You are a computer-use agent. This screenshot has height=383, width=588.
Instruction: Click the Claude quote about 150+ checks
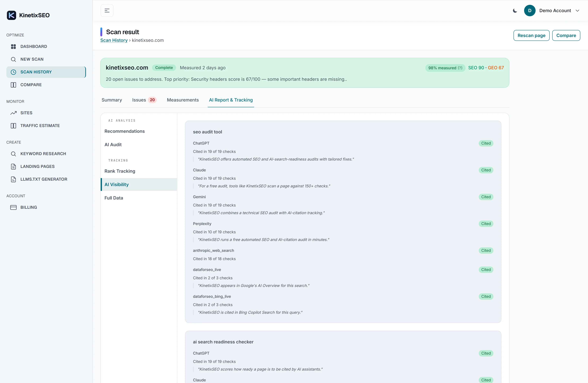pyautogui.click(x=264, y=186)
